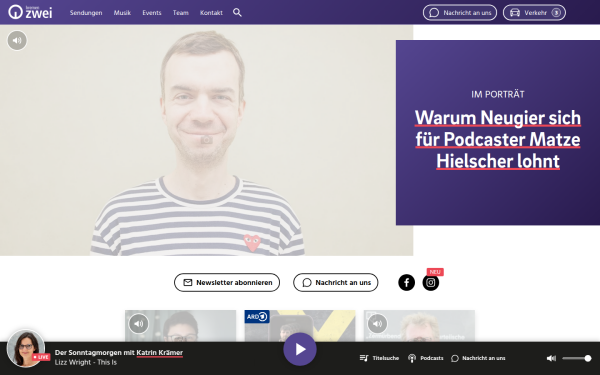This screenshot has width=600, height=375.
Task: Open the Team menu
Action: click(181, 13)
